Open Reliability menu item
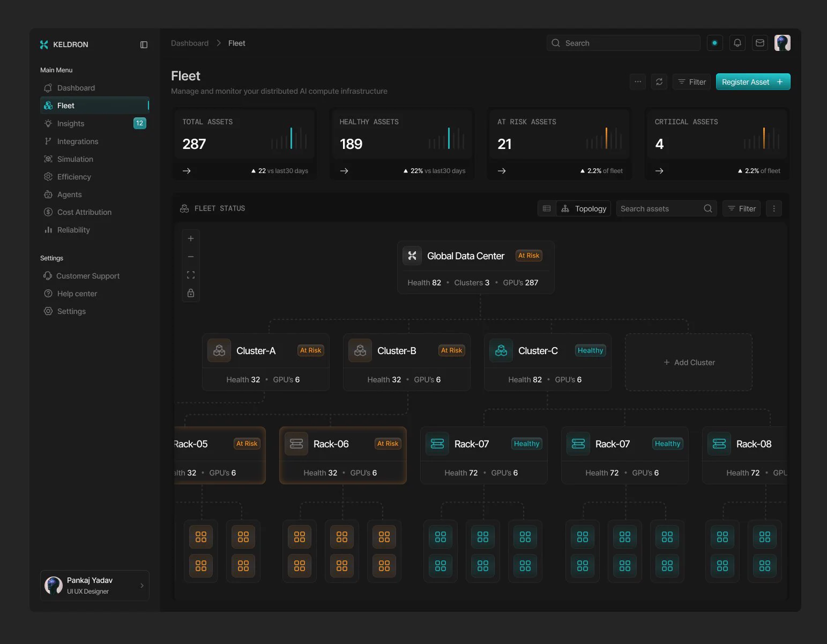The image size is (827, 644). [94, 230]
